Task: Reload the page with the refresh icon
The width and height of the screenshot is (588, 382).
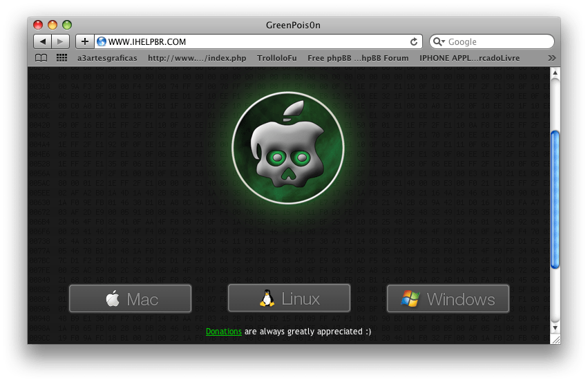Action: (414, 41)
